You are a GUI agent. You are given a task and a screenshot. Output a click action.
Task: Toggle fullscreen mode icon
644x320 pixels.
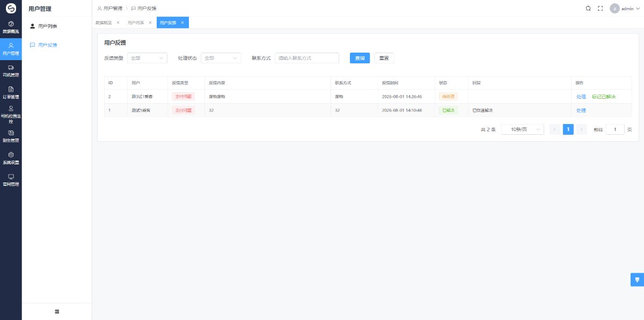(601, 9)
